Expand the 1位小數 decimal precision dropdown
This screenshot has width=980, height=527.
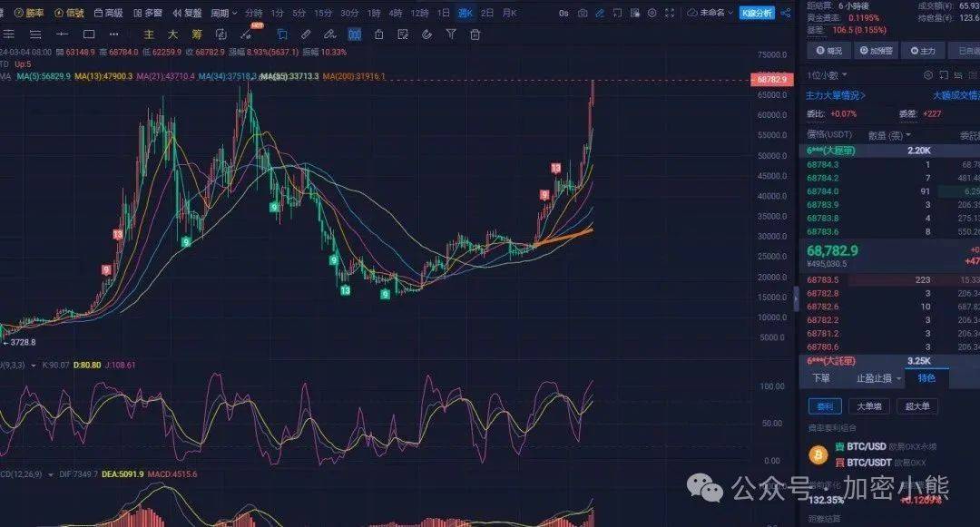coord(827,75)
